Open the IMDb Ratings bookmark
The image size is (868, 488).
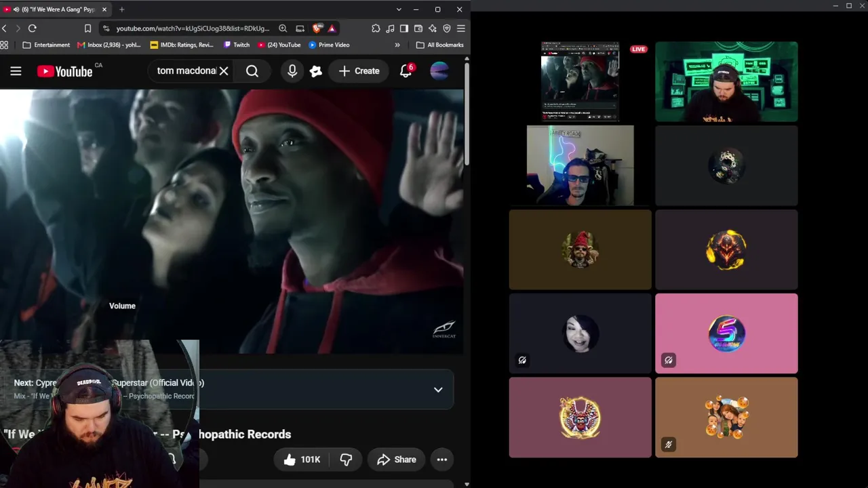coord(182,45)
